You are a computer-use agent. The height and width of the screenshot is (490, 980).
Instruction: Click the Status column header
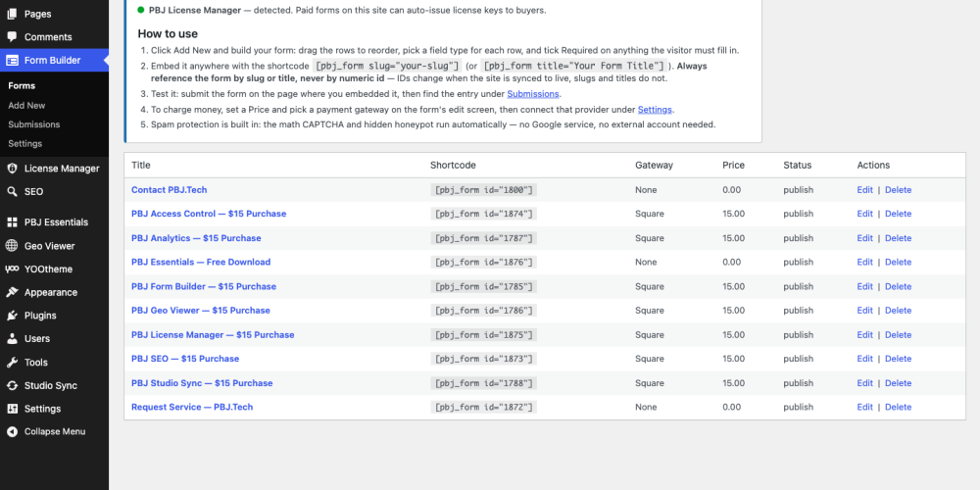point(798,165)
